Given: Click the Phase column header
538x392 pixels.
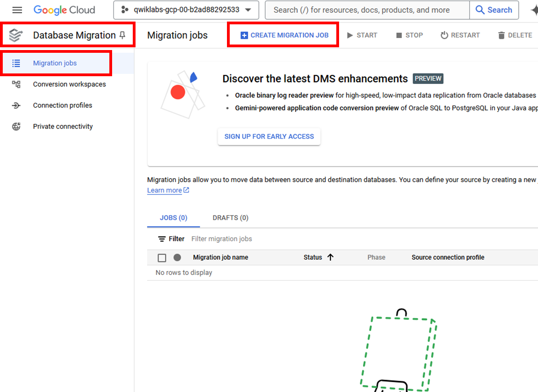Looking at the screenshot, I should [376, 258].
